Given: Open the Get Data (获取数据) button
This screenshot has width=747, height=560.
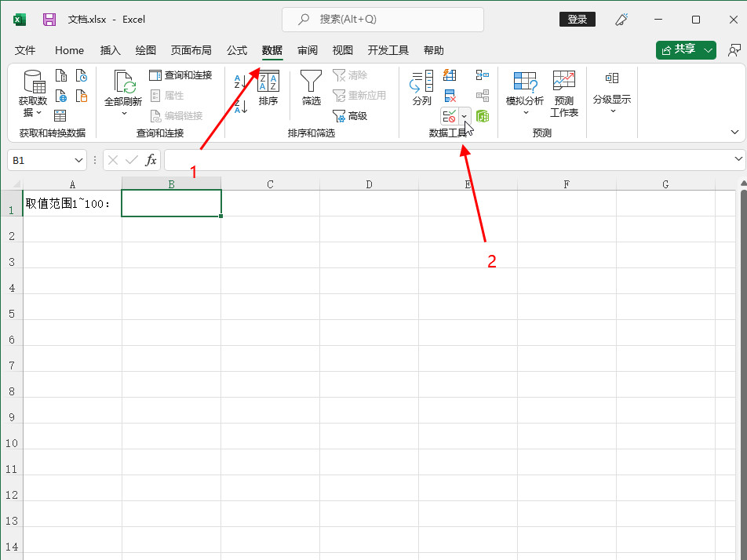Looking at the screenshot, I should (33, 94).
